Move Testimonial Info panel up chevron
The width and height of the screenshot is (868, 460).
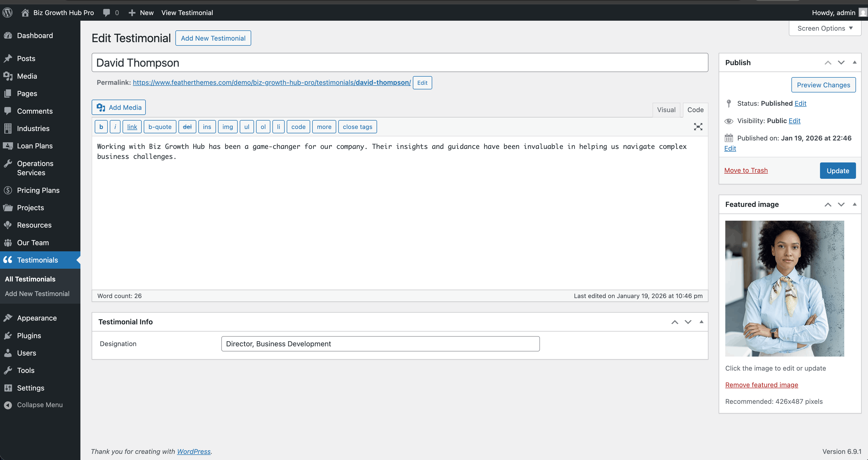pos(674,322)
